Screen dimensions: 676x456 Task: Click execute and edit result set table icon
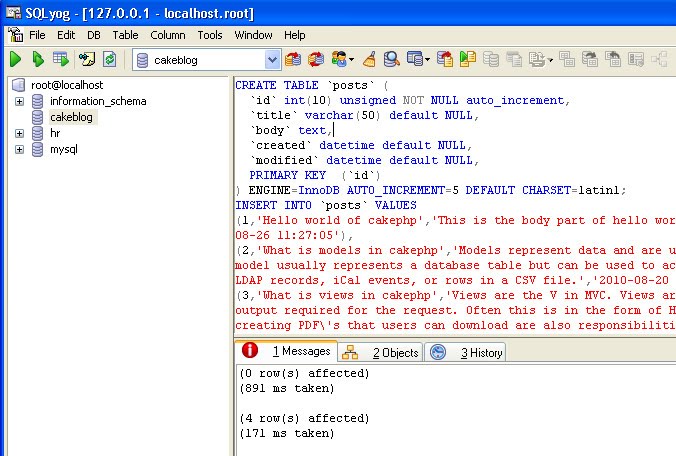[x=61, y=59]
